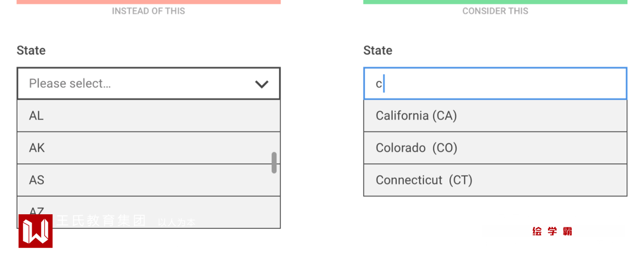This screenshot has width=644, height=261.
Task: Click the State label above the dropdown
Action: pyautogui.click(x=31, y=50)
